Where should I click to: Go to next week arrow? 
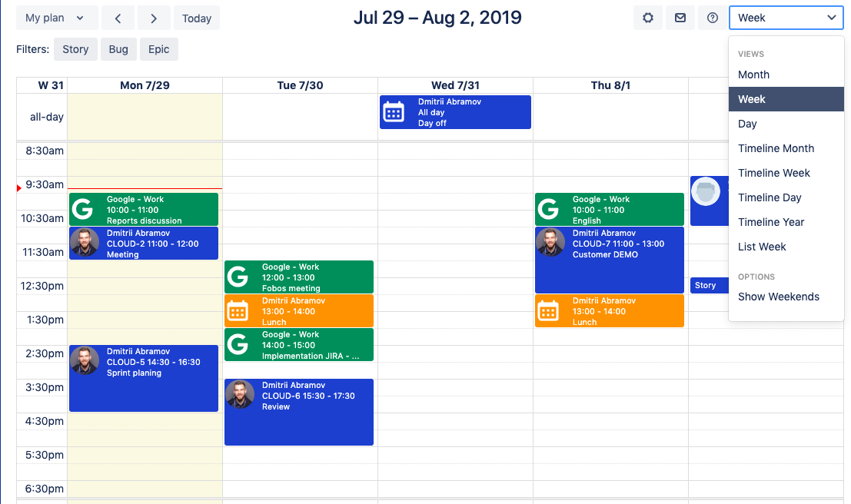coord(154,18)
